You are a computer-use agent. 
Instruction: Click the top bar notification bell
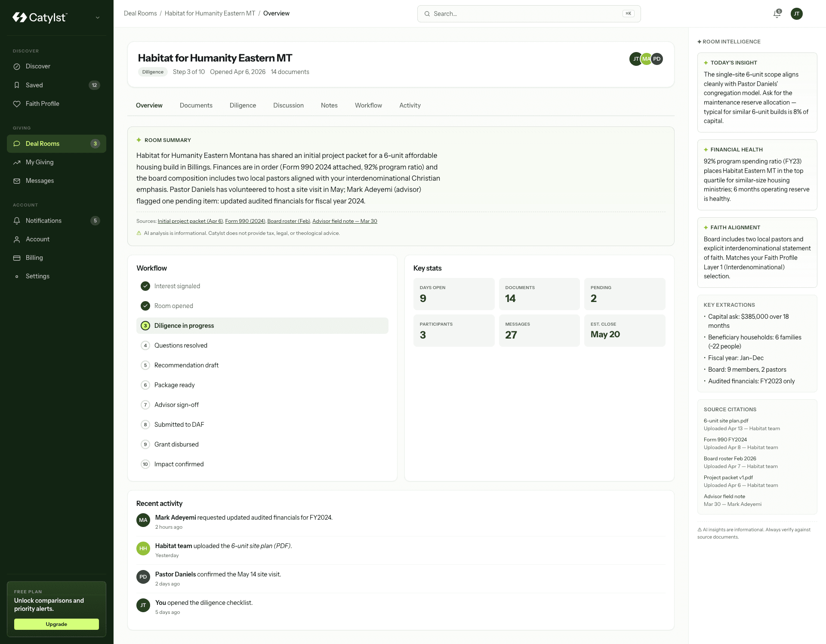777,14
